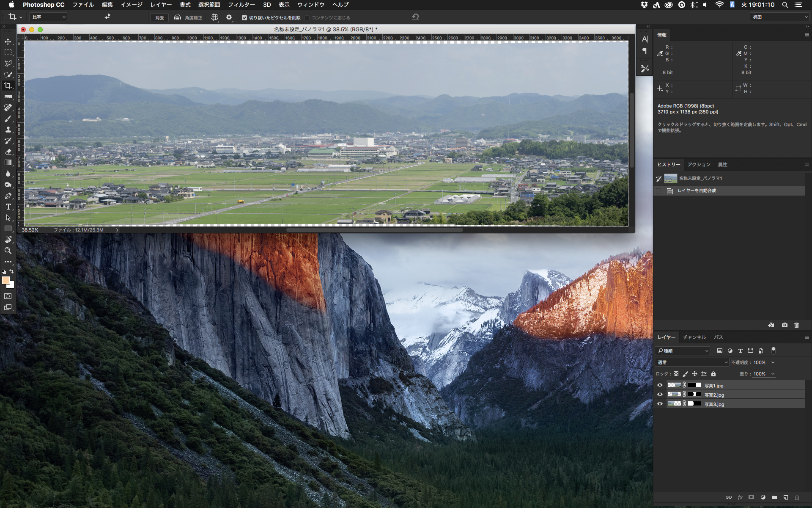The image size is (812, 508).
Task: Open the イメージ menu
Action: click(x=131, y=5)
